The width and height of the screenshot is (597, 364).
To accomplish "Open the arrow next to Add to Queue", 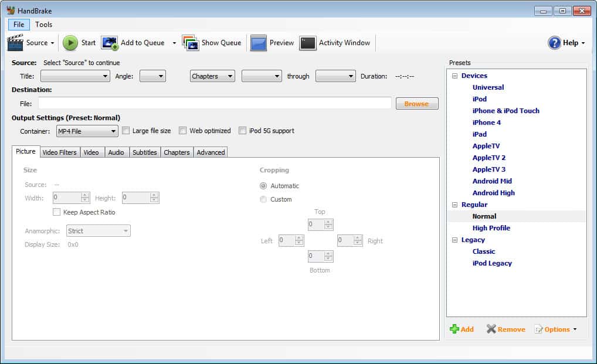I will click(174, 43).
